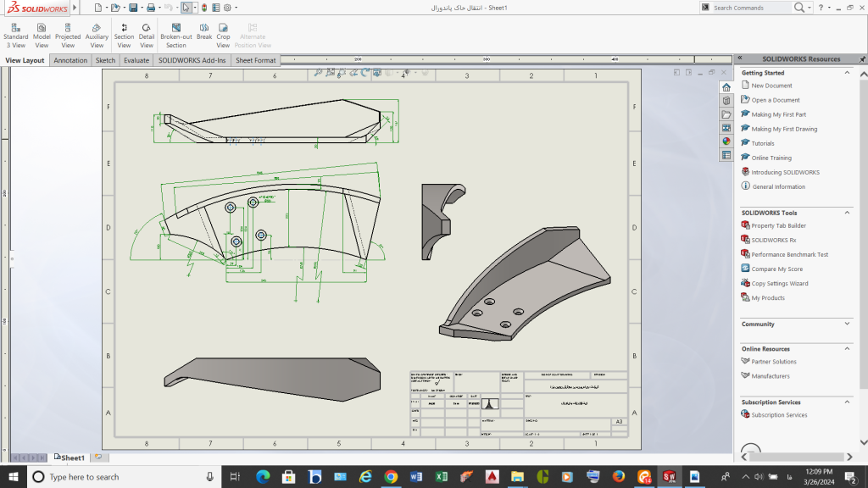Expand the Community section
The image size is (868, 488).
tap(848, 324)
